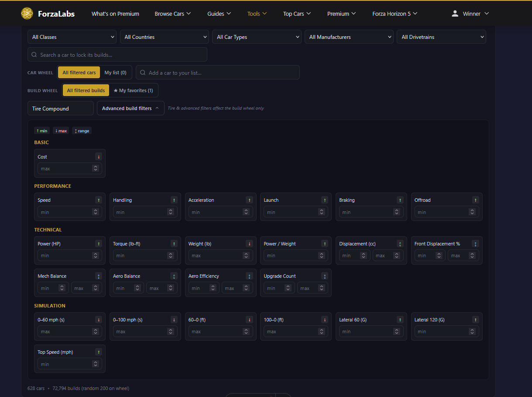Open the Forza Horizon 5 game selector
The height and width of the screenshot is (397, 532).
[395, 14]
